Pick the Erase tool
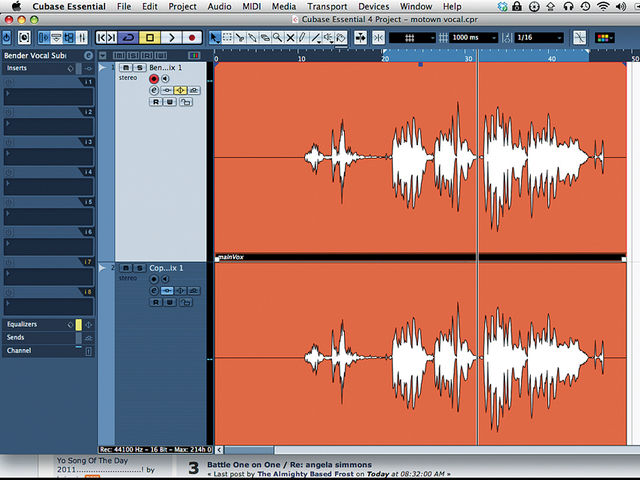Image resolution: width=640 pixels, height=480 pixels. pyautogui.click(x=265, y=38)
